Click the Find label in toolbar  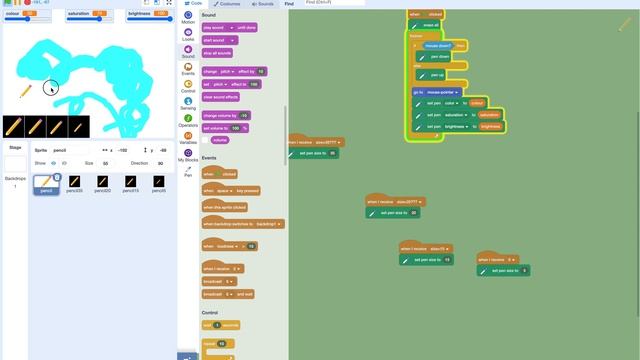coord(289,4)
